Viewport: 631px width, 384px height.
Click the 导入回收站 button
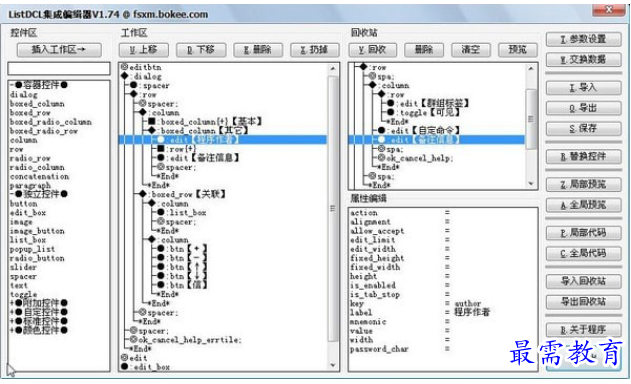point(584,281)
